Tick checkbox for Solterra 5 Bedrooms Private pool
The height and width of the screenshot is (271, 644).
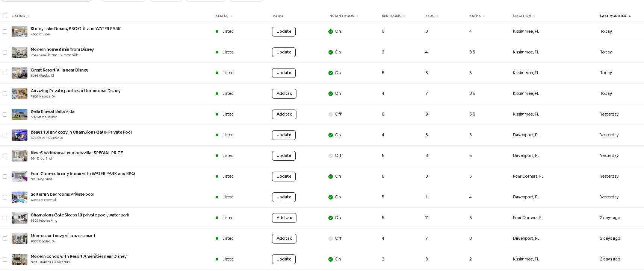(x=5, y=197)
